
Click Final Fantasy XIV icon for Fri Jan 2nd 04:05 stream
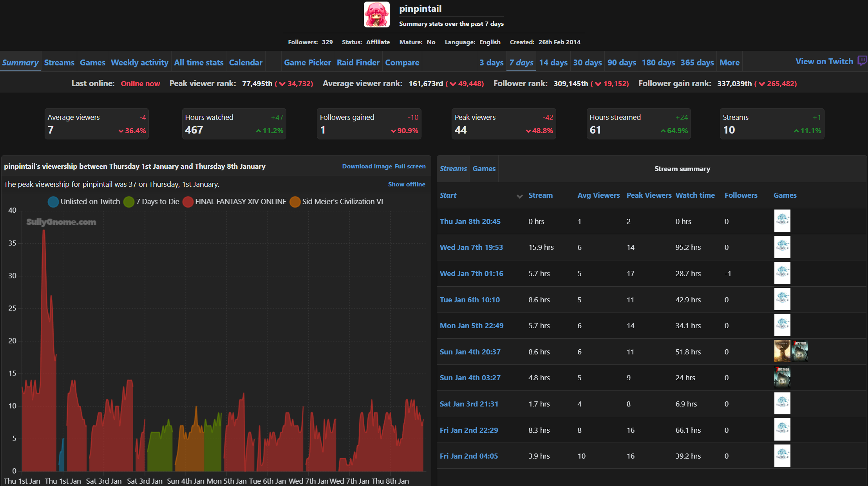click(782, 455)
